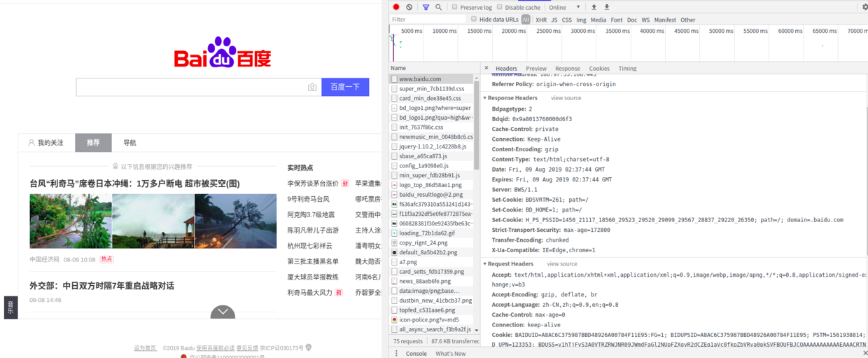Expand the Baidu news feed arrow
Viewport: 868px width, 358px height.
[x=223, y=312]
